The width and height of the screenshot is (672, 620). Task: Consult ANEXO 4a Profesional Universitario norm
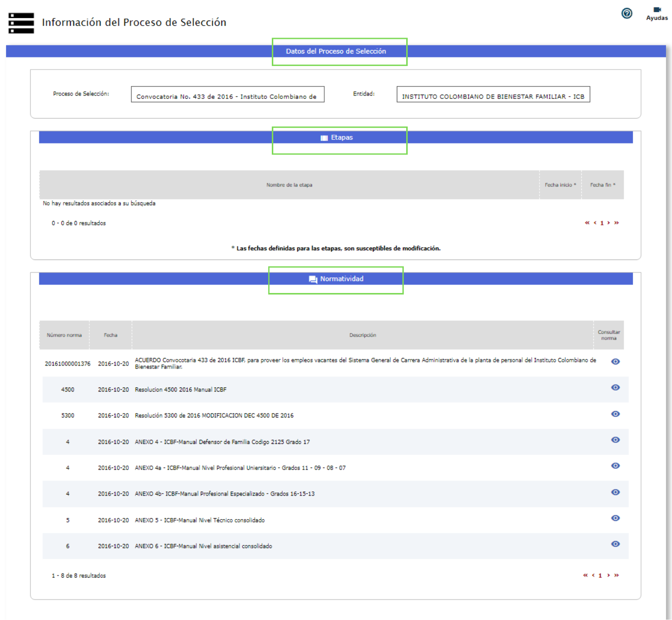[616, 466]
